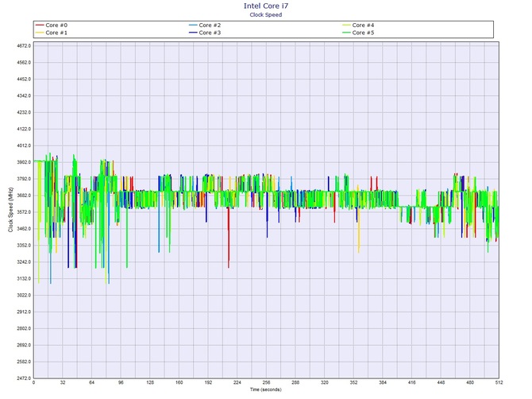This screenshot has width=532, height=399.
Task: Click the Core #1 legend label
Action: coord(56,33)
